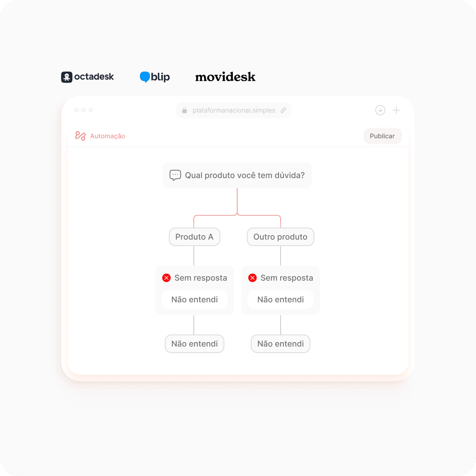Click the Automação squiggle icon
This screenshot has width=476, height=476.
(x=80, y=136)
